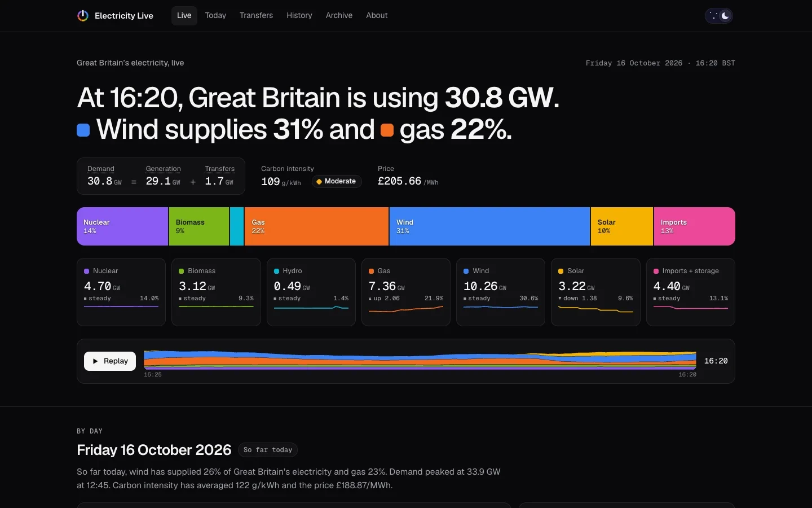This screenshot has height=508, width=812.
Task: Open the Archive link in navigation
Action: 339,16
